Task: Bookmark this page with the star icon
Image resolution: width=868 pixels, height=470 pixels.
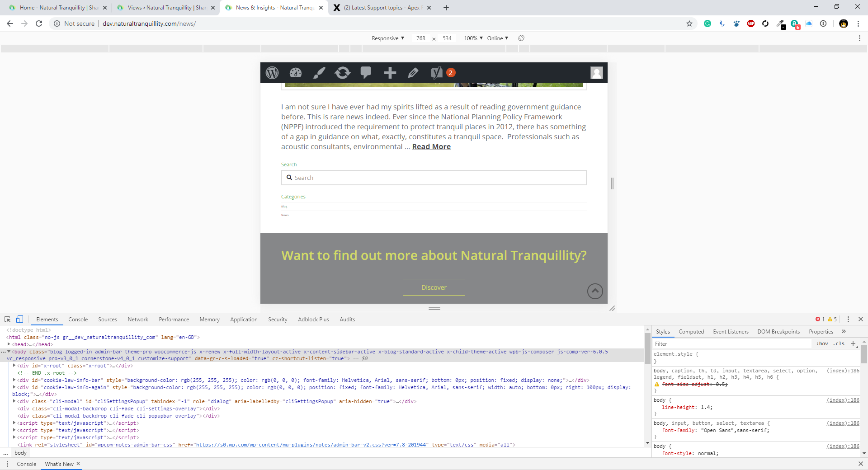Action: pyautogui.click(x=689, y=23)
